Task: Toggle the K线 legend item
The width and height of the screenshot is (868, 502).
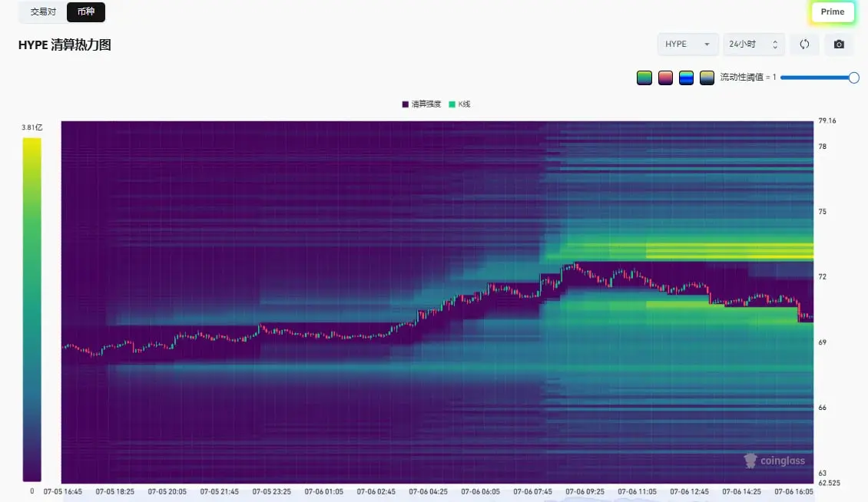Action: 459,104
